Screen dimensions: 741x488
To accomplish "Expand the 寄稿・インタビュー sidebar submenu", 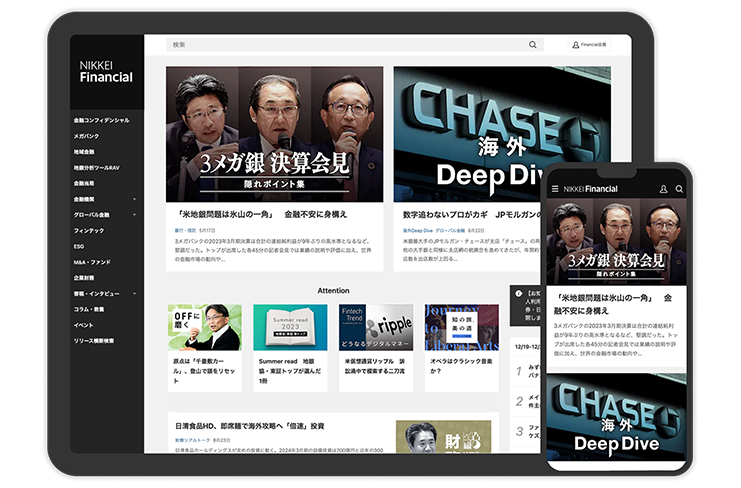I will click(x=133, y=294).
